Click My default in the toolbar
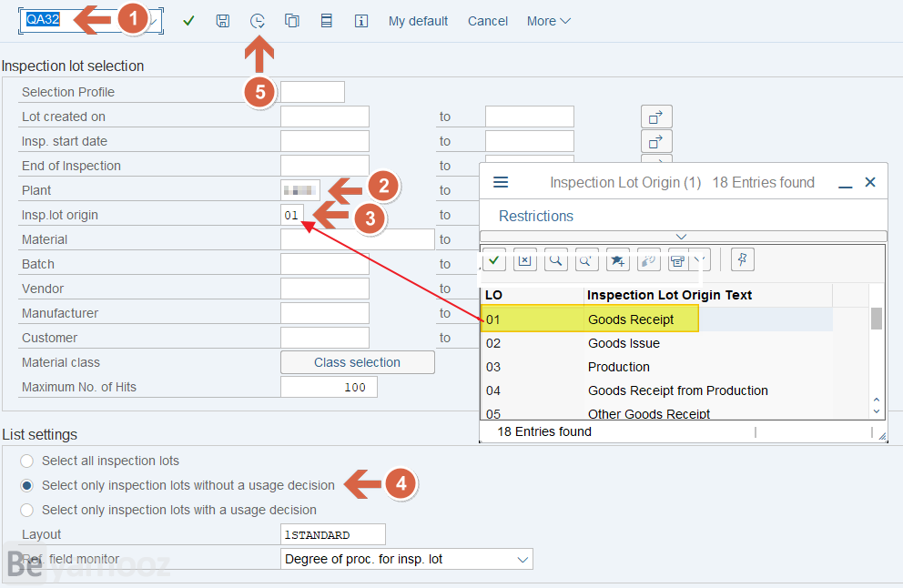 (x=418, y=21)
